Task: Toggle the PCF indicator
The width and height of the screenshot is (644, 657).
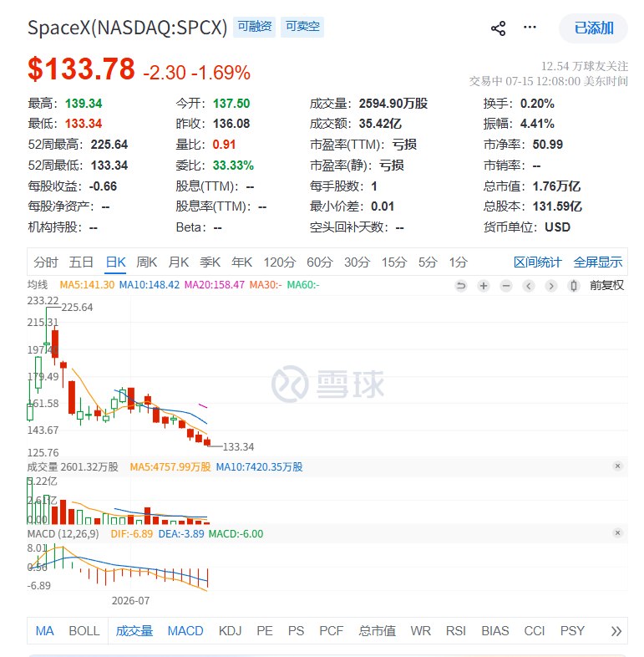Action: pos(332,630)
